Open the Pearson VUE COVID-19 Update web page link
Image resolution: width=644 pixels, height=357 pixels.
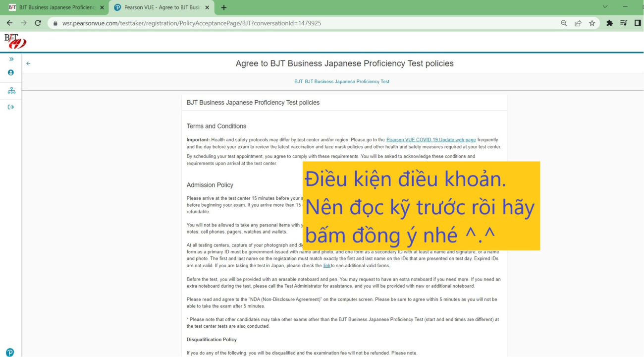(431, 140)
